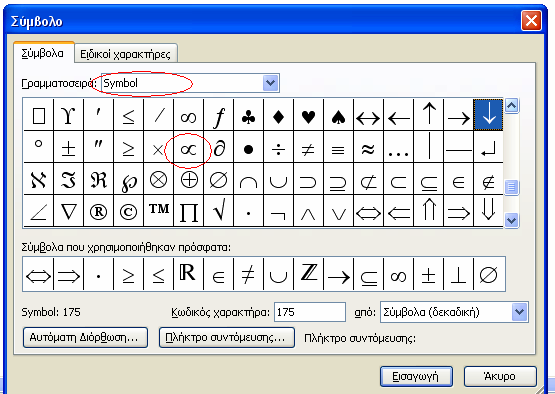Pick the carriage return ↵ symbol
The height and width of the screenshot is (394, 555).
[x=488, y=147]
